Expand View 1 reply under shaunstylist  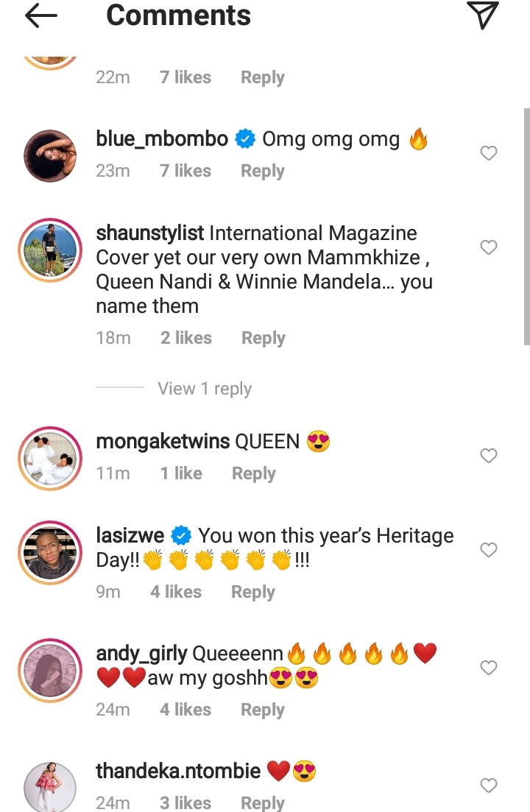coord(205,389)
